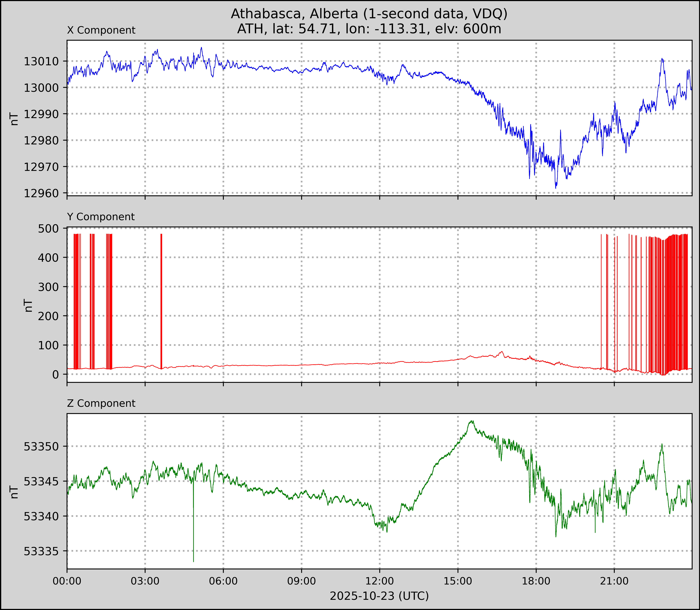Click the X Component panel label

[101, 30]
